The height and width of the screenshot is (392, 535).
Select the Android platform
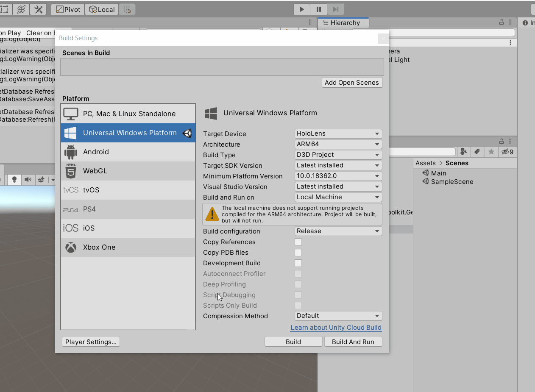coord(128,152)
